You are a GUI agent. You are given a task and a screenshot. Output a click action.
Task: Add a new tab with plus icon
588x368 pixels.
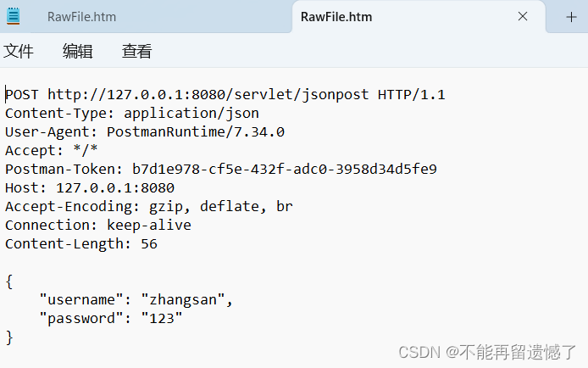(571, 17)
